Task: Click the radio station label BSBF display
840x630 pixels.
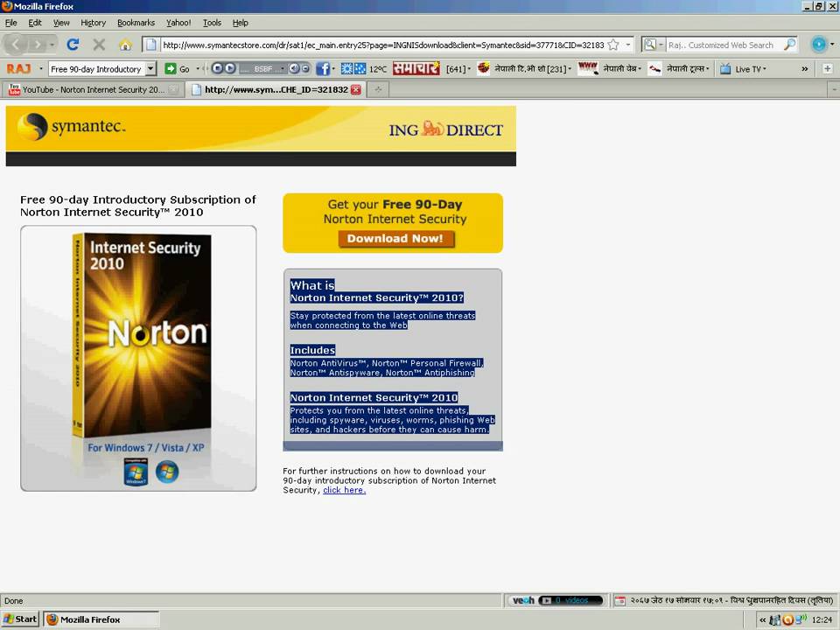Action: (x=262, y=68)
